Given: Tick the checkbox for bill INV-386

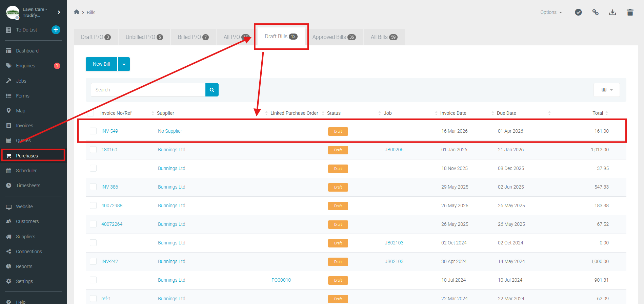Looking at the screenshot, I should [x=93, y=187].
